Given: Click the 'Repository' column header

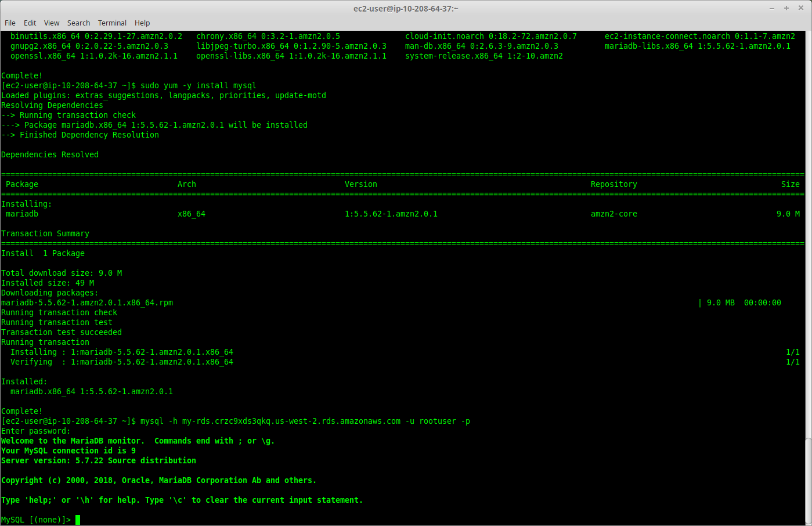Looking at the screenshot, I should 614,184.
